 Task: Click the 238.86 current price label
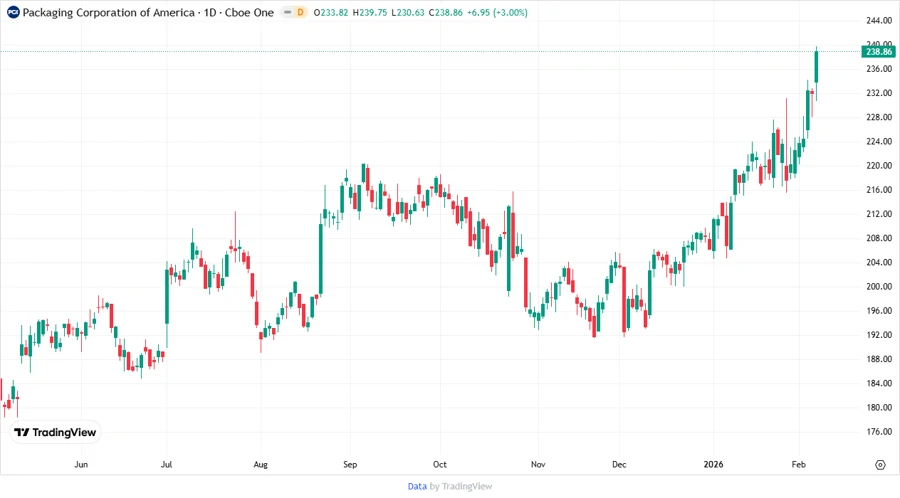click(879, 52)
